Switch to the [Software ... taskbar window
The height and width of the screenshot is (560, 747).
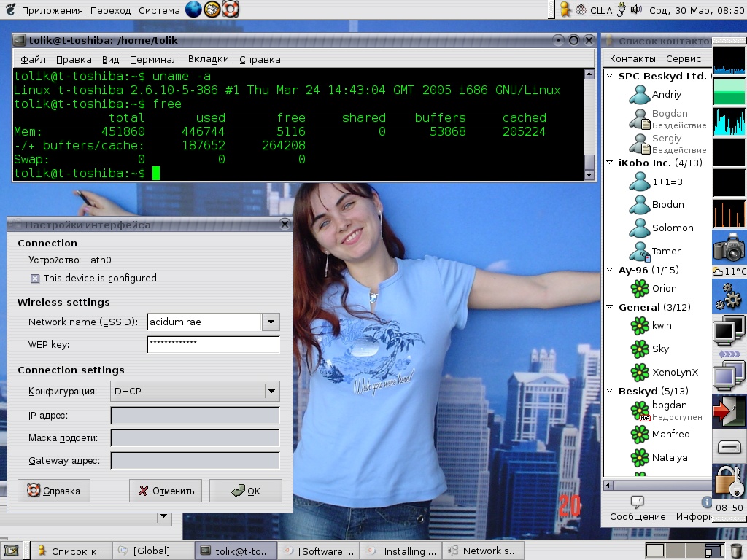(x=318, y=551)
